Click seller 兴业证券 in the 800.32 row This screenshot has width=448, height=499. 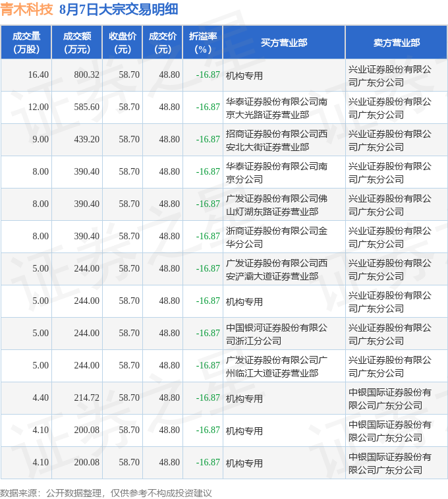coord(390,76)
